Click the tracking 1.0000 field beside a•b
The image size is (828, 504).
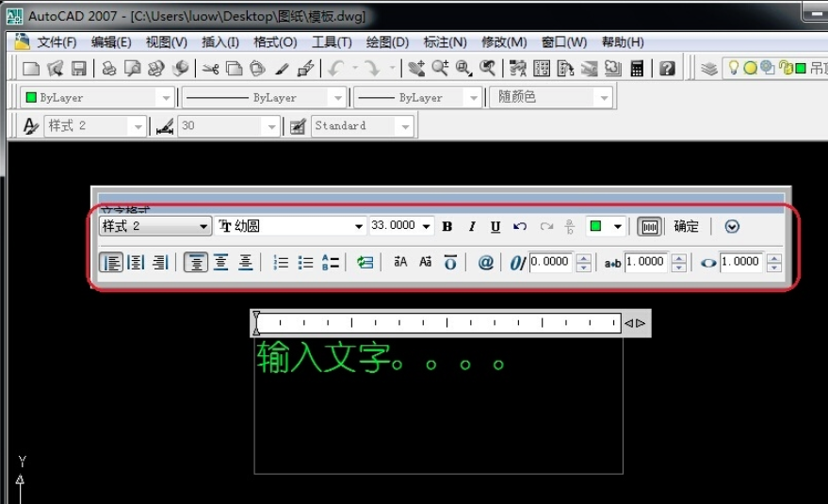pyautogui.click(x=647, y=262)
